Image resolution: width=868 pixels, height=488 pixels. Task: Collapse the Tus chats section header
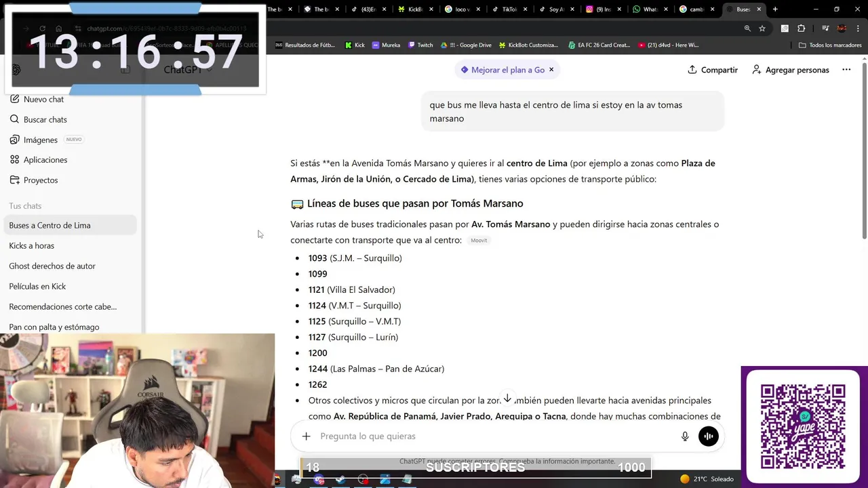tap(25, 206)
